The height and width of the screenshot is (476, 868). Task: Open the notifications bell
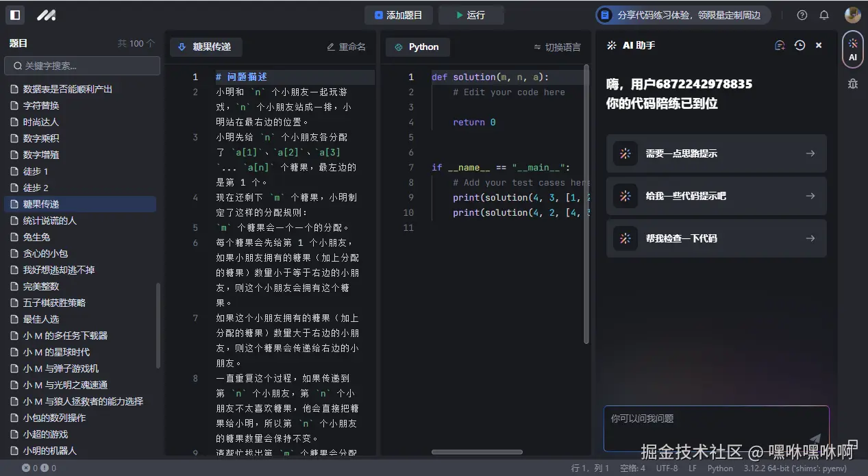point(823,14)
